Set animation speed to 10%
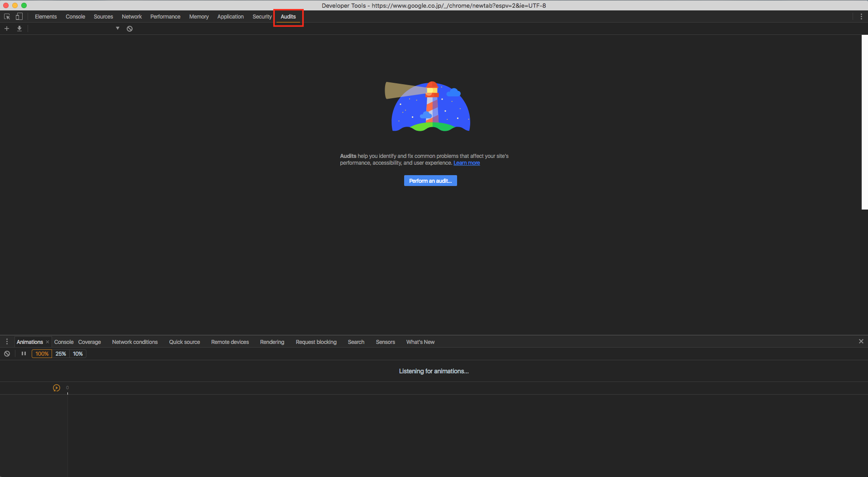 tap(78, 354)
